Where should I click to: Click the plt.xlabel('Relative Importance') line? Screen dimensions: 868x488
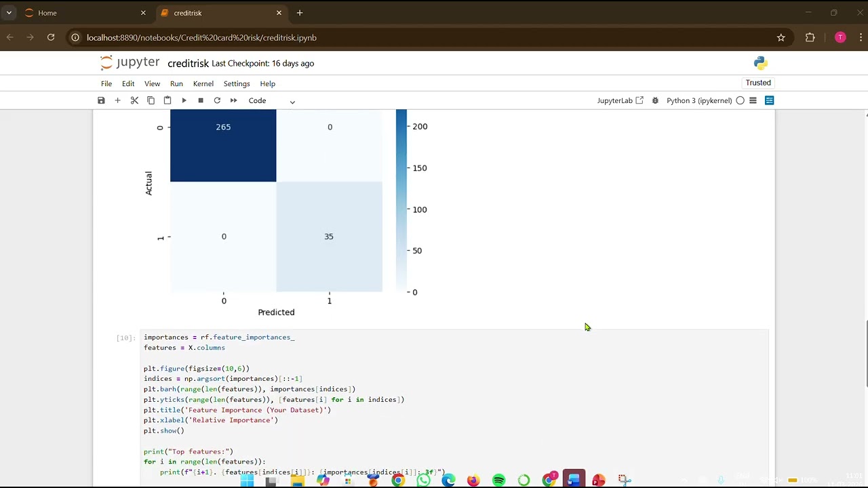211,420
